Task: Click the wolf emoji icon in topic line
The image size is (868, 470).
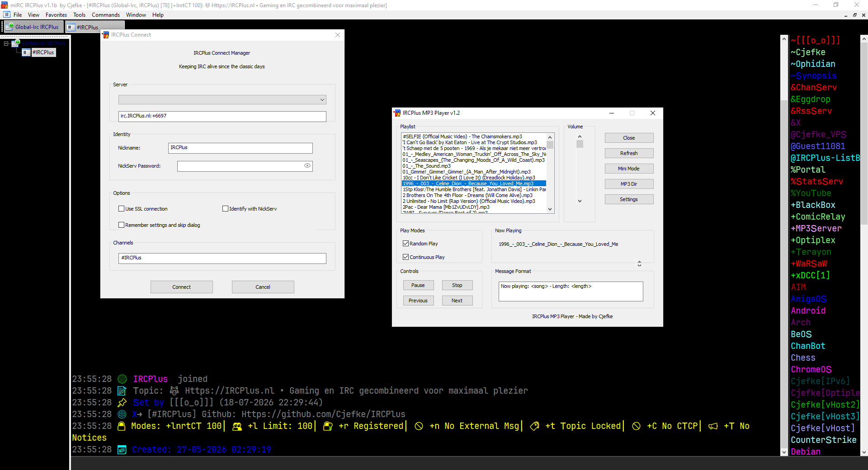Action: click(x=174, y=391)
